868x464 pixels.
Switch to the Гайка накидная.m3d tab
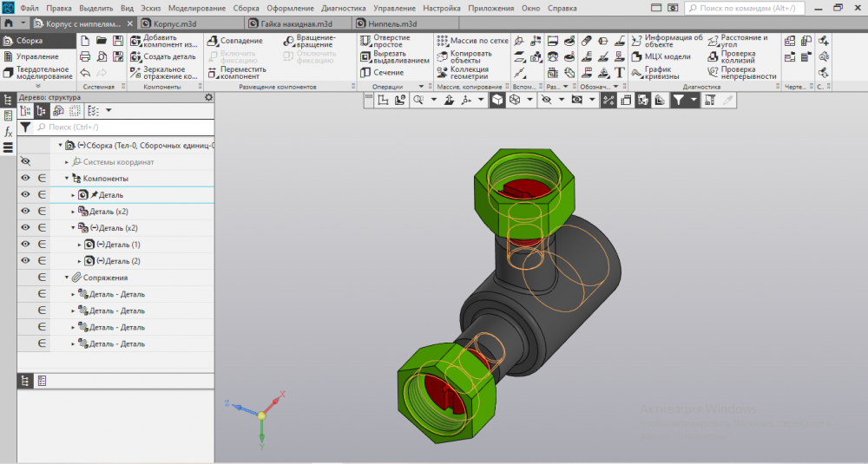point(298,23)
